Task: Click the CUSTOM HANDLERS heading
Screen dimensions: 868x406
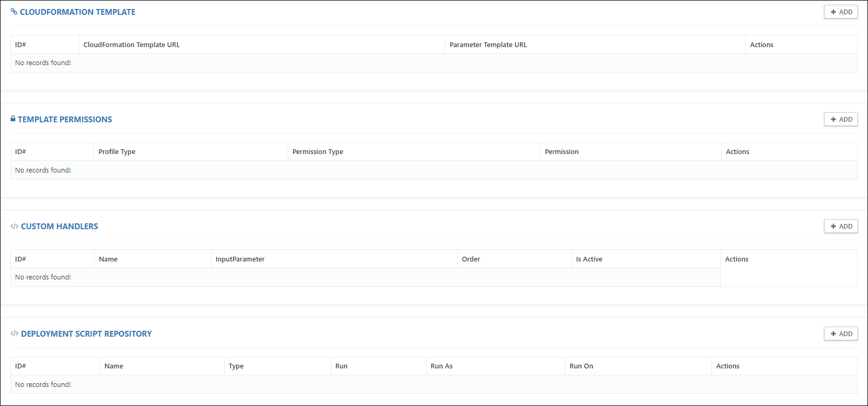Action: [60, 226]
